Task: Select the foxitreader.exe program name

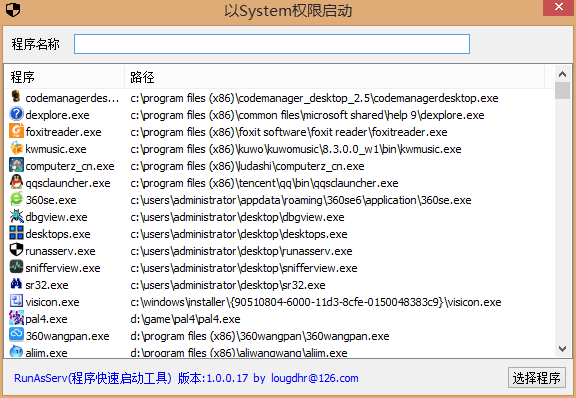Action: tap(64, 132)
